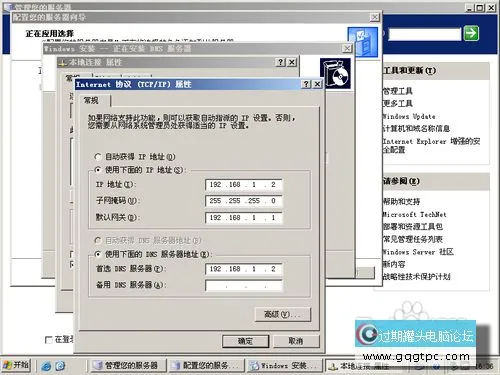Launch Internet Explorer from quick launch
This screenshot has height=375, width=500.
pos(46,366)
